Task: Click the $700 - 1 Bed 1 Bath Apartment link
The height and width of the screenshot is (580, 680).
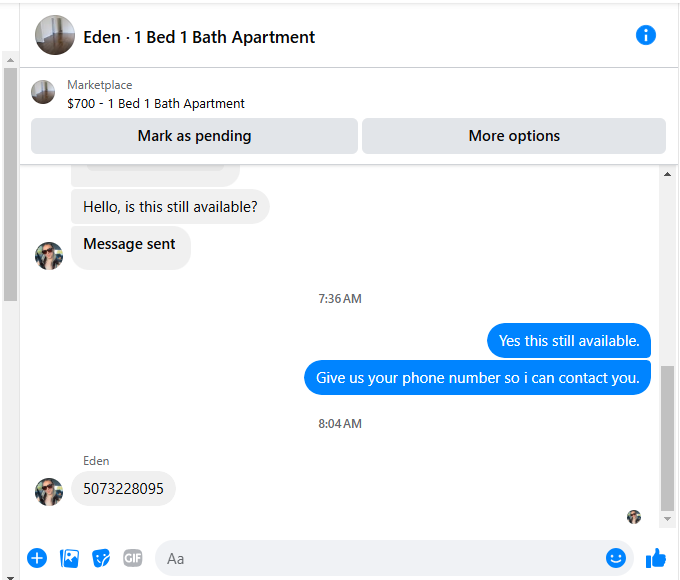Action: pos(156,104)
